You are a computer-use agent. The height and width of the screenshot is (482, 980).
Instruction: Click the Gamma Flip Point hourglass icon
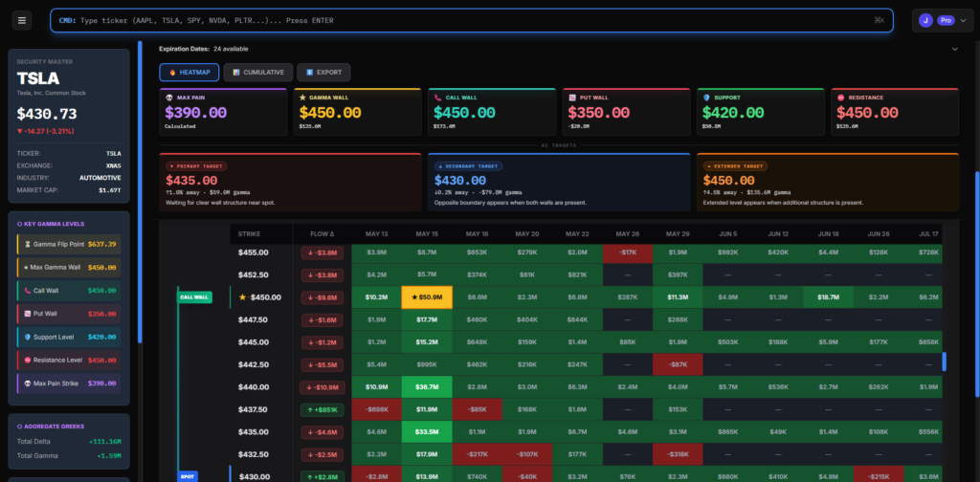(x=27, y=244)
